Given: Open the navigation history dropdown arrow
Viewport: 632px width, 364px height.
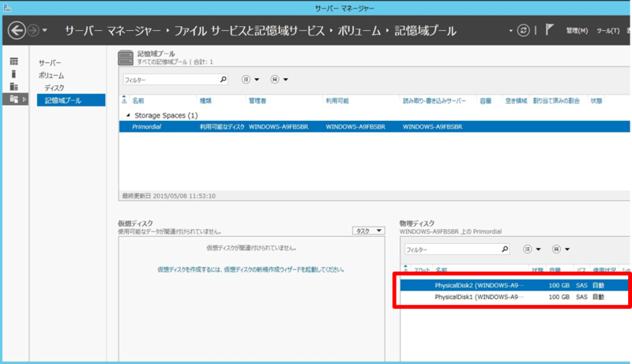Looking at the screenshot, I should click(x=45, y=31).
